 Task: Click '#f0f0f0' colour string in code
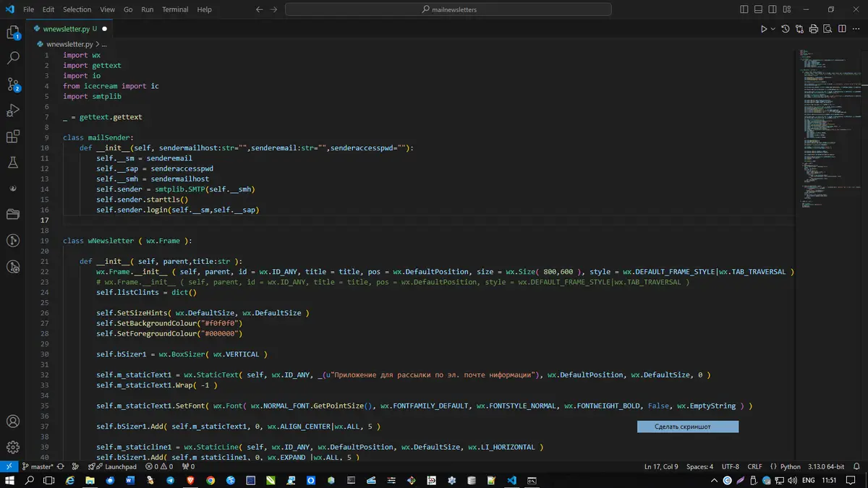coord(223,323)
